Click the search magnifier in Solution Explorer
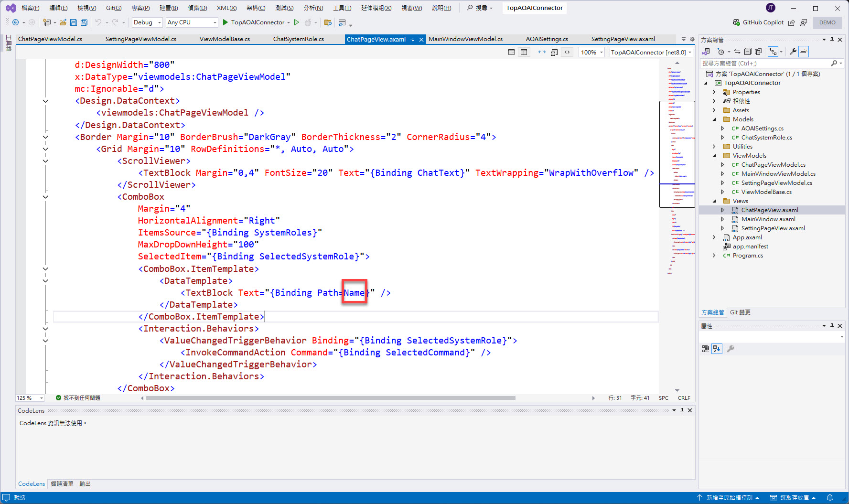Image resolution: width=849 pixels, height=504 pixels. click(834, 63)
